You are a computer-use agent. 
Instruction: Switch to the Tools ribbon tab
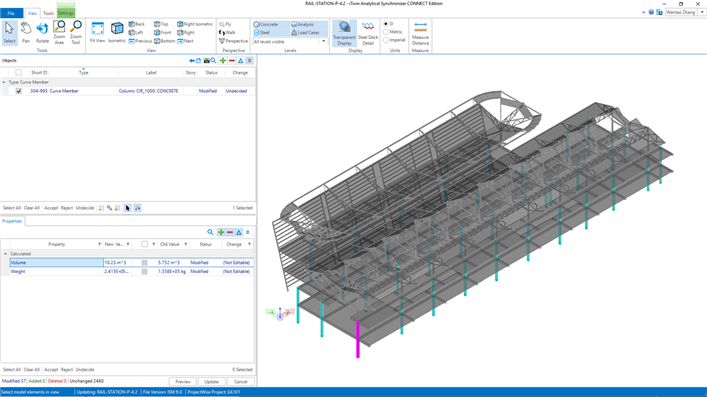48,13
